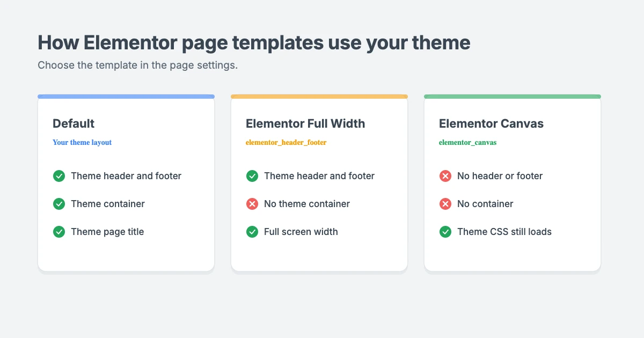Click the orange 'elementor_header_footer' label
This screenshot has width=644, height=338.
[286, 143]
